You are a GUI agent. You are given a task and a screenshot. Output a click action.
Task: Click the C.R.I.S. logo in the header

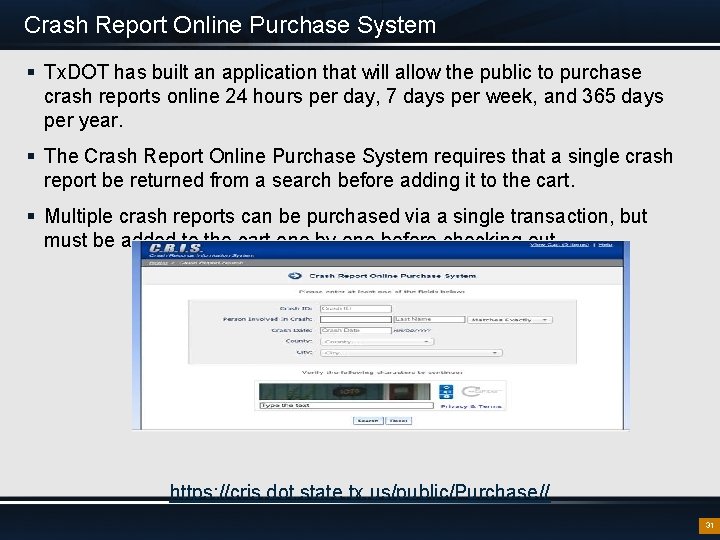pos(175,248)
